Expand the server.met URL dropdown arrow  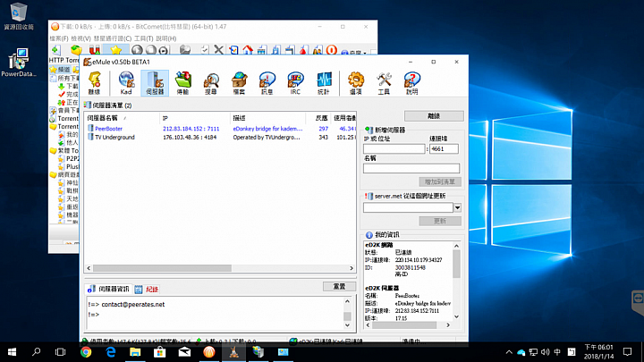coord(457,207)
